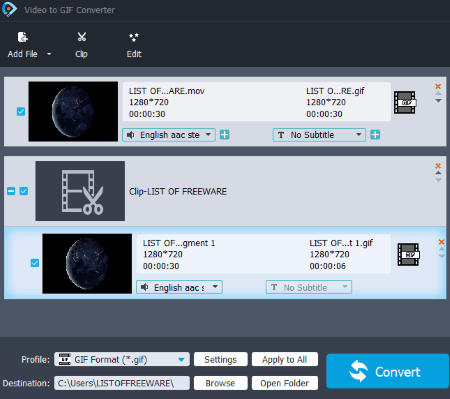The height and width of the screenshot is (399, 450).
Task: Click the GIF format icon for LIST OF...ARE.mov
Action: [x=405, y=102]
